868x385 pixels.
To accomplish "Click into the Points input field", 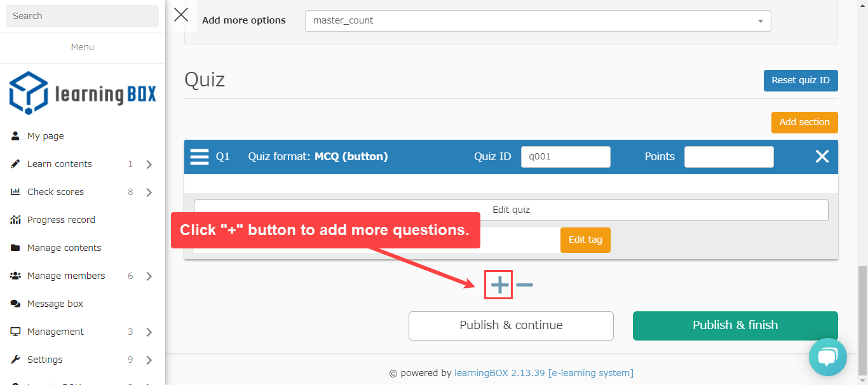I will click(x=728, y=157).
